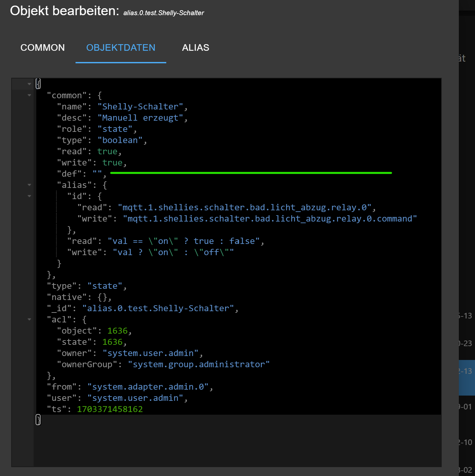Collapse the "common" block fold arrow
475x476 pixels.
pyautogui.click(x=29, y=95)
